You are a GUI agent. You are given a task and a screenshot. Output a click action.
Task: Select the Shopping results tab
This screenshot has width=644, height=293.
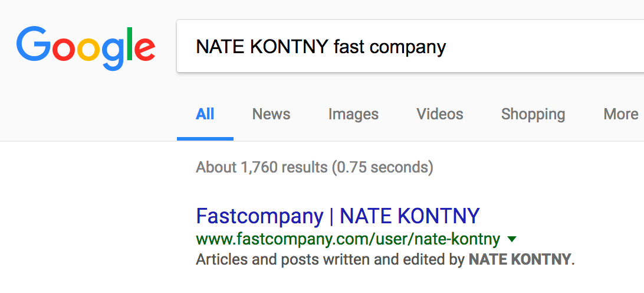[533, 114]
